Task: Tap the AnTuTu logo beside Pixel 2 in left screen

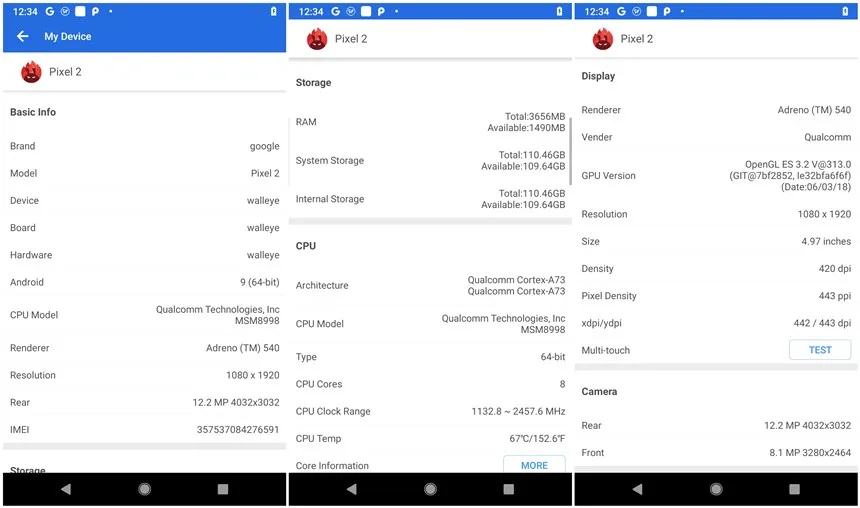Action: (x=31, y=72)
